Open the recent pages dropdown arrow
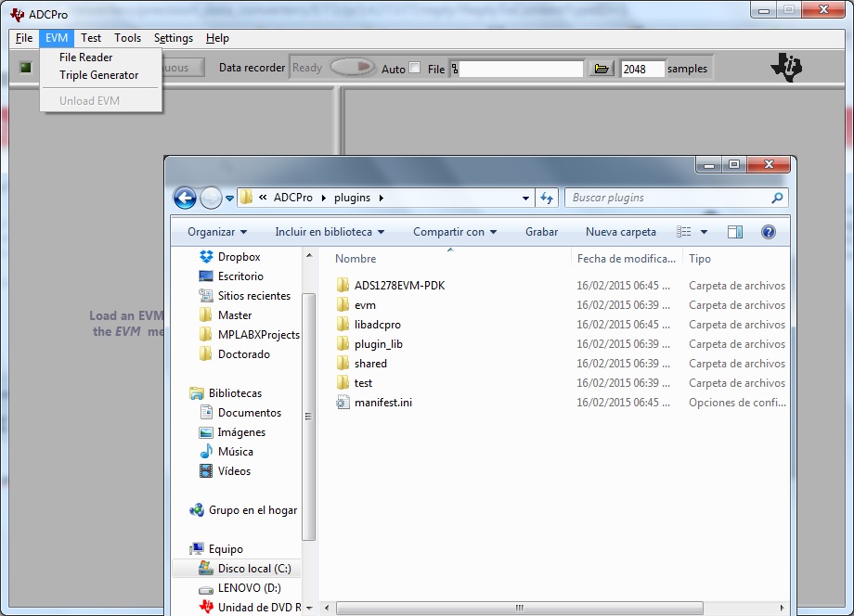The image size is (854, 616). [230, 199]
